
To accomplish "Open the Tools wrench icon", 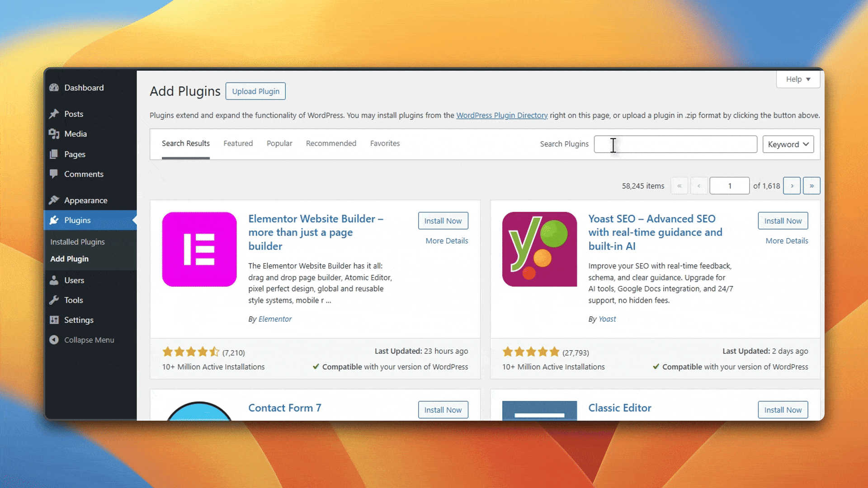I will [x=54, y=300].
